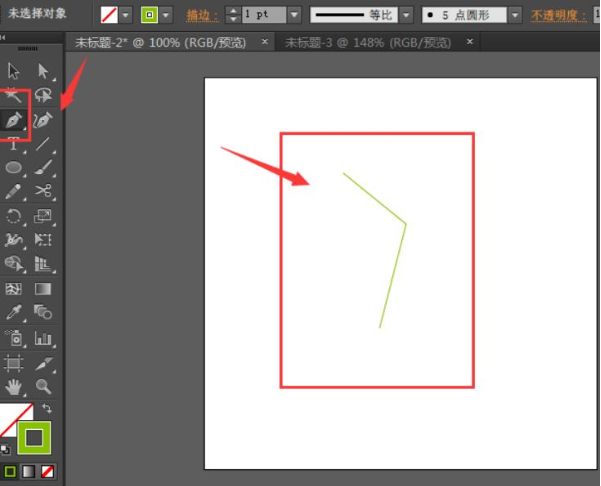The height and width of the screenshot is (486, 601).
Task: Select the Eyedropper tool
Action: point(13,313)
